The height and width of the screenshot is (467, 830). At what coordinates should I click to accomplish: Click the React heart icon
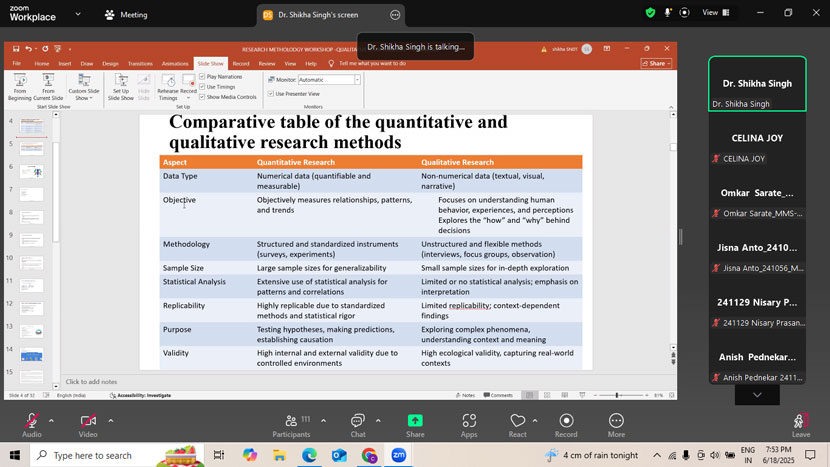point(517,421)
